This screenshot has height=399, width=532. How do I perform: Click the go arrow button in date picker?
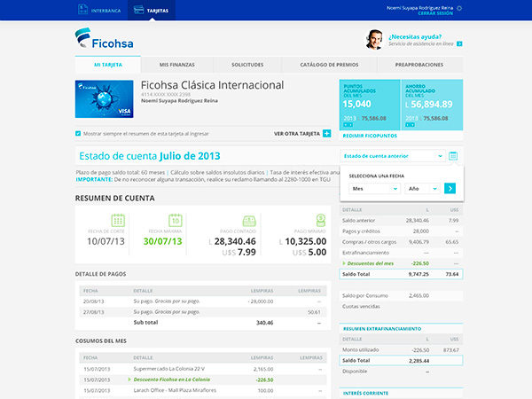click(x=450, y=188)
